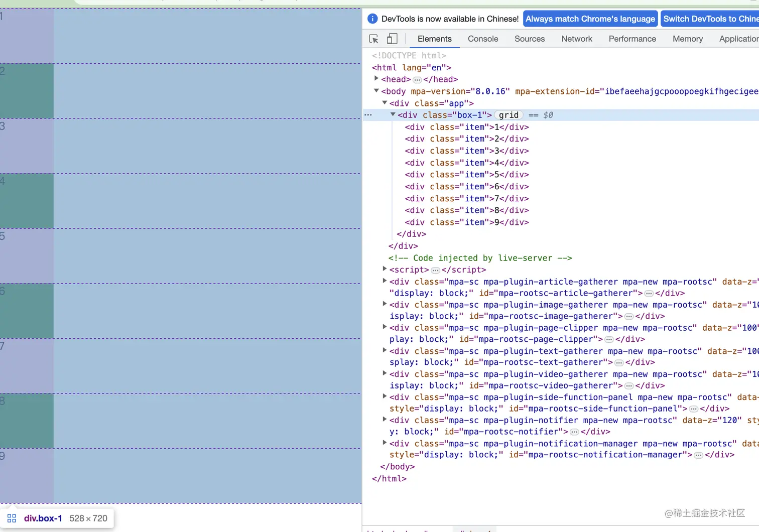Switch to the Memory tab
The height and width of the screenshot is (532, 759).
[x=688, y=39]
